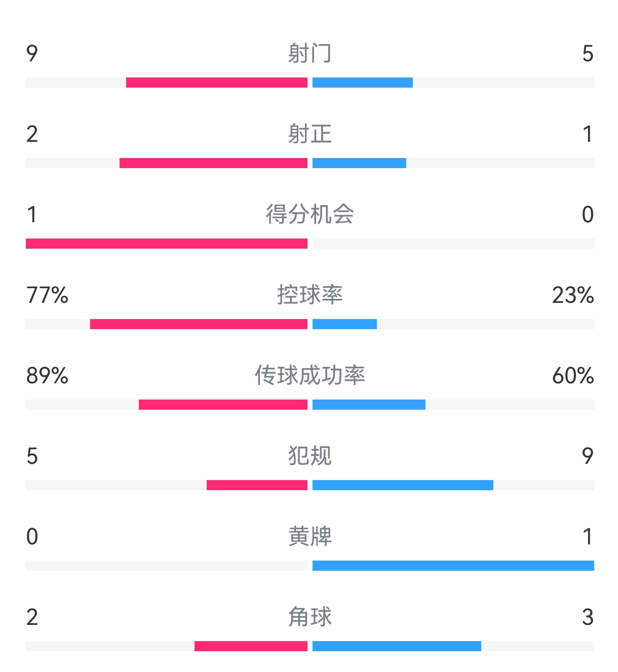Click the 黄牌 stat label

tap(310, 536)
